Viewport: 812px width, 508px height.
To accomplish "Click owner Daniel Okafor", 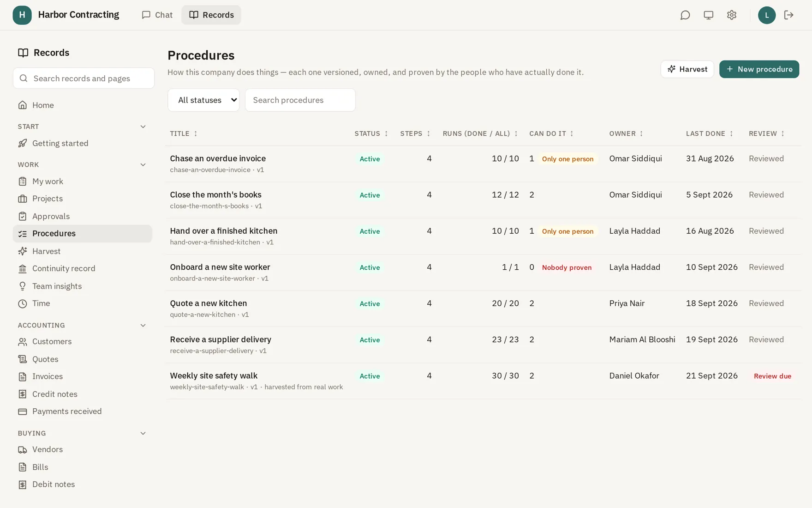I will 634,375.
